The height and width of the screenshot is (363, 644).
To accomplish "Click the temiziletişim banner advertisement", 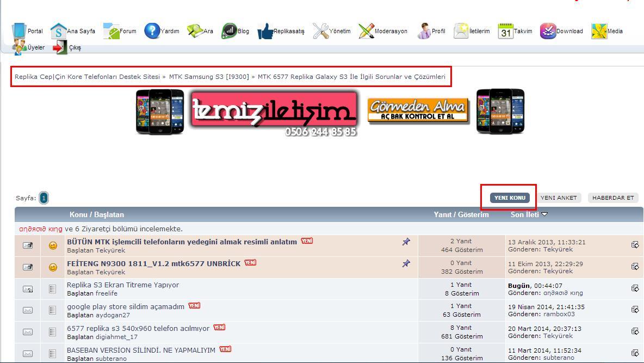I will pyautogui.click(x=275, y=112).
